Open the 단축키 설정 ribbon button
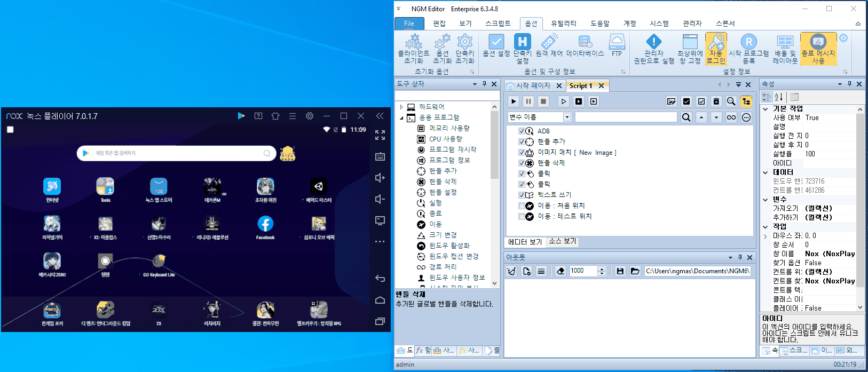Viewport: 868px width, 372px height. tap(522, 49)
